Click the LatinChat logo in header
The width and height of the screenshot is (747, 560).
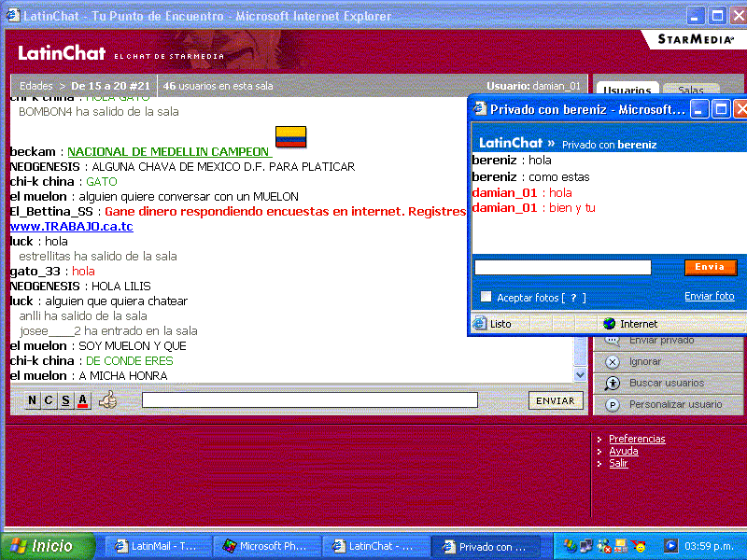[62, 53]
